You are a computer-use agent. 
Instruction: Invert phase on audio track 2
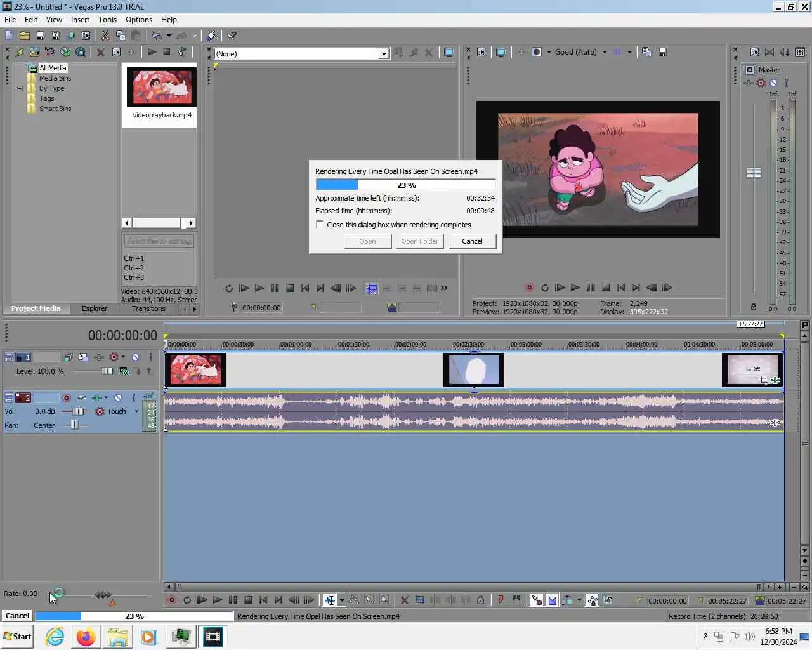(82, 398)
